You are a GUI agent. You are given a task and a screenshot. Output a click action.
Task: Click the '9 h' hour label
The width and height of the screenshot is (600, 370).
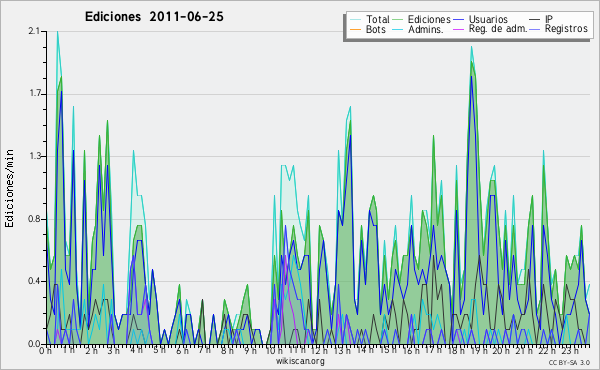point(250,350)
